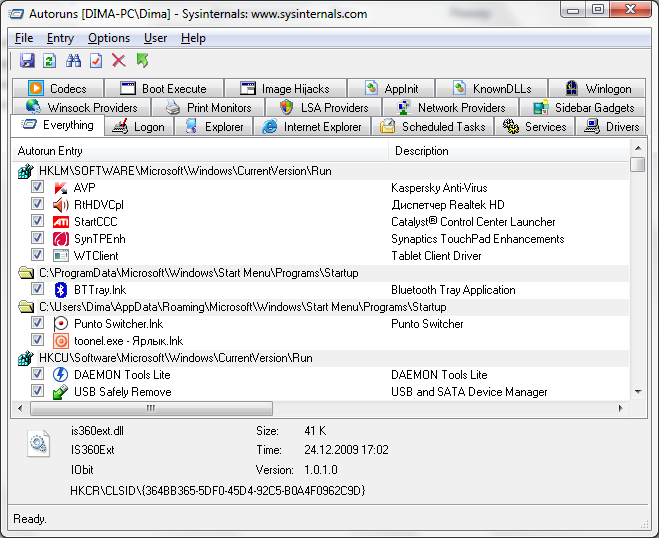Image resolution: width=659 pixels, height=538 pixels.
Task: Open the KnownDLLs tab
Action: coord(491,89)
